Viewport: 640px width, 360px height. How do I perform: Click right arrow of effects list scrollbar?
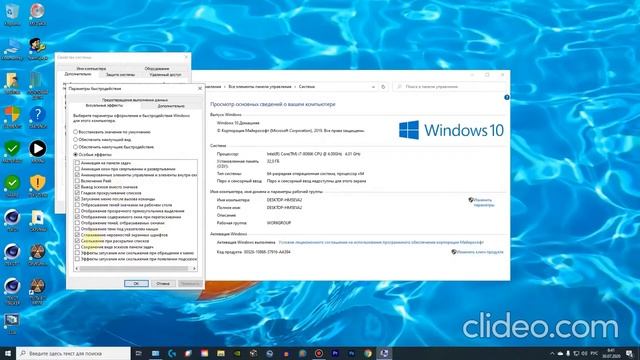click(194, 269)
